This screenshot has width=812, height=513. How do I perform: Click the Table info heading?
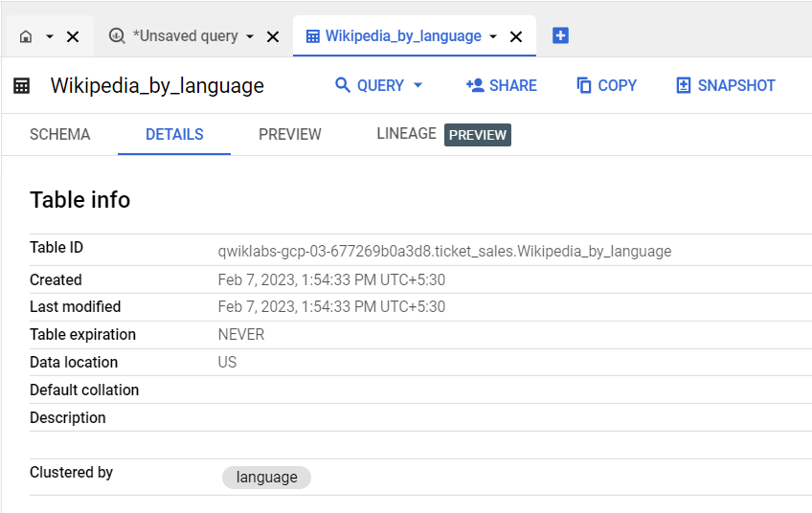coord(79,200)
